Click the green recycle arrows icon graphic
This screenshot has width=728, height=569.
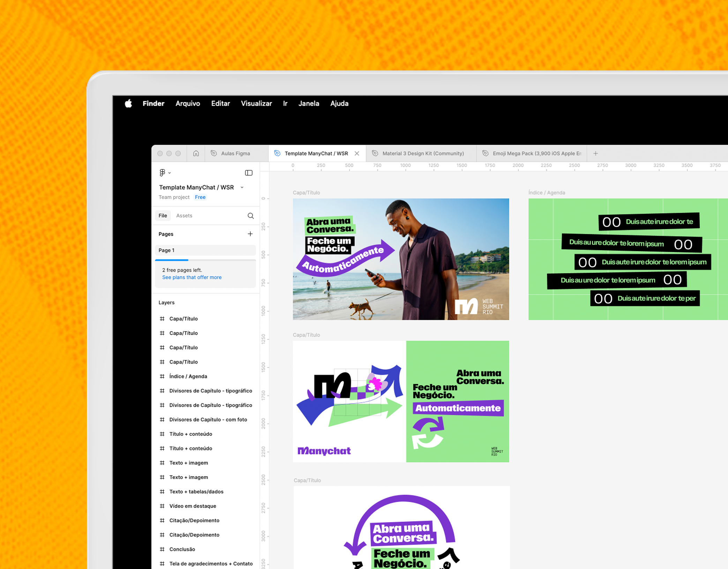tap(428, 433)
